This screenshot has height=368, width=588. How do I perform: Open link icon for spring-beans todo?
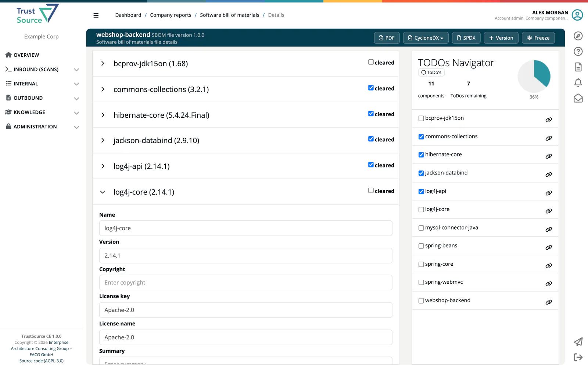coord(549,248)
